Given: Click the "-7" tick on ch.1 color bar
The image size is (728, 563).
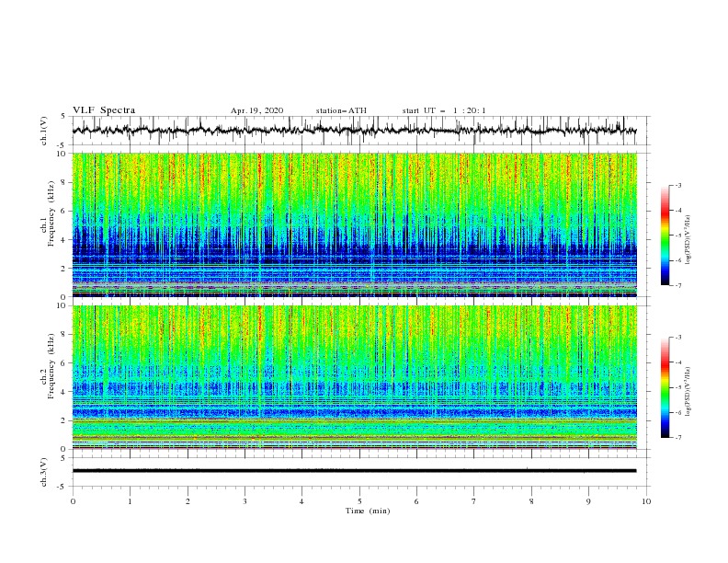Looking at the screenshot, I should coord(677,285).
